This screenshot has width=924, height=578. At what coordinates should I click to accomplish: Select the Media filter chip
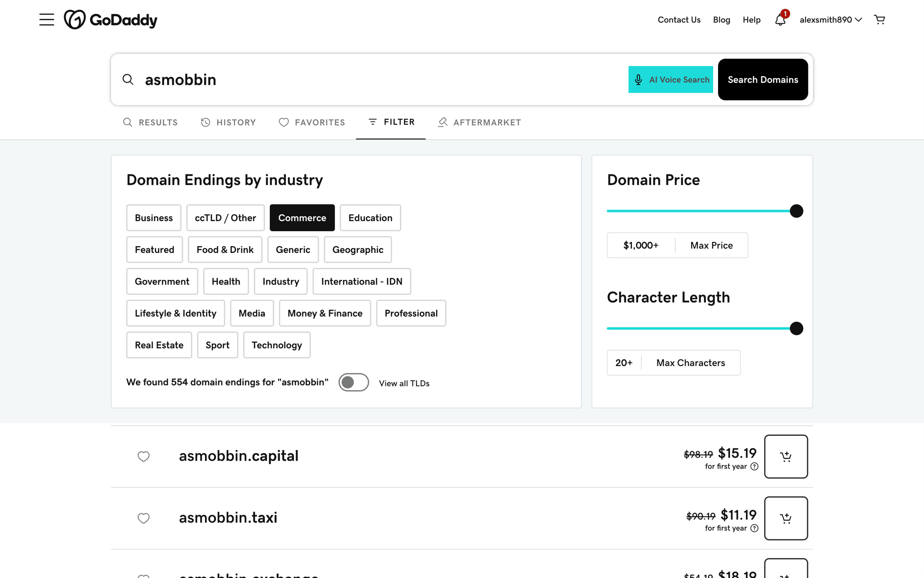pos(252,313)
